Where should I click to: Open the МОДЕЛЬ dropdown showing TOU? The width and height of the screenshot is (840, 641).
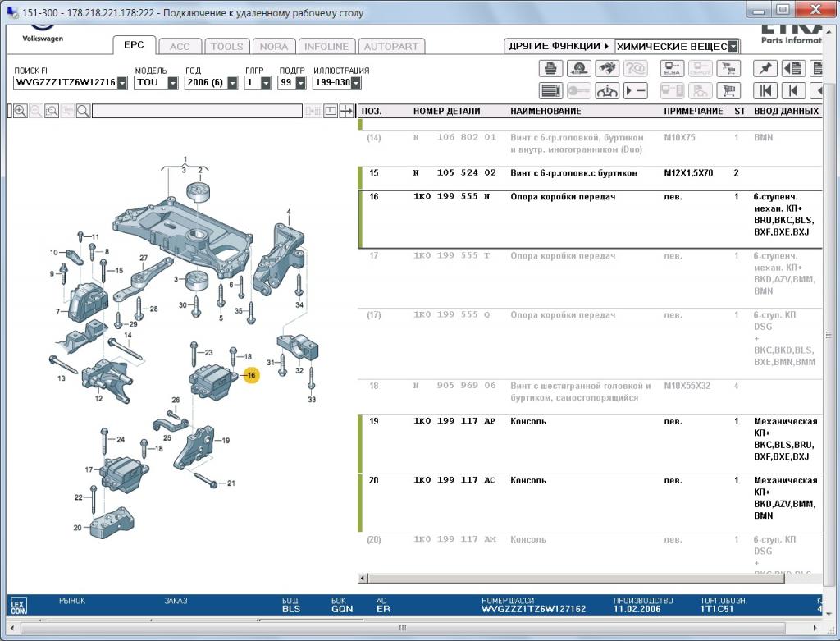[x=172, y=83]
